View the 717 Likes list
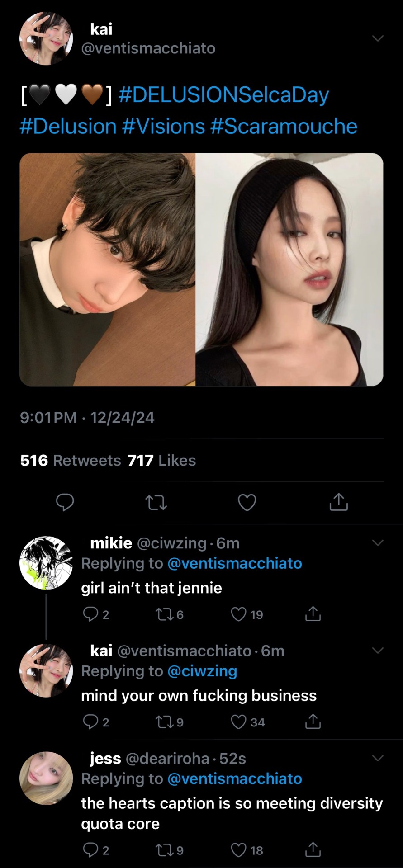This screenshot has height=868, width=403. tap(161, 460)
